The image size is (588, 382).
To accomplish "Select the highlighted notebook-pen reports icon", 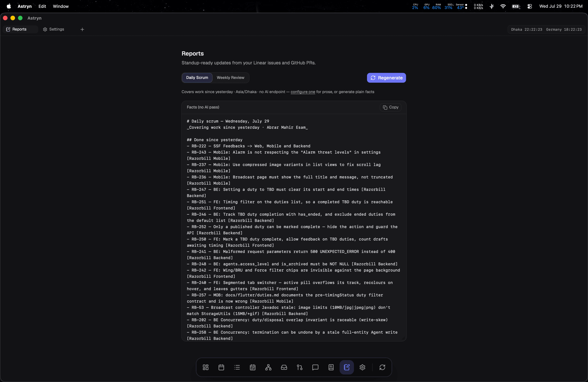I will (347, 367).
